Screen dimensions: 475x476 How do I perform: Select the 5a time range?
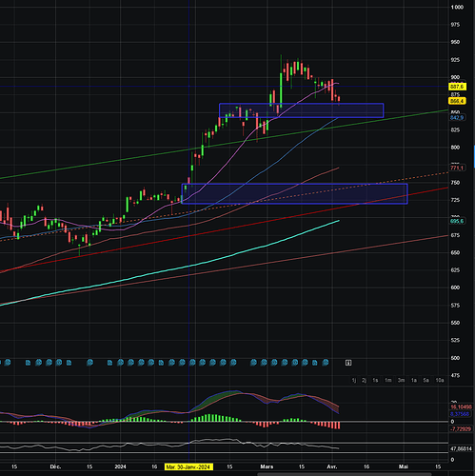426,380
